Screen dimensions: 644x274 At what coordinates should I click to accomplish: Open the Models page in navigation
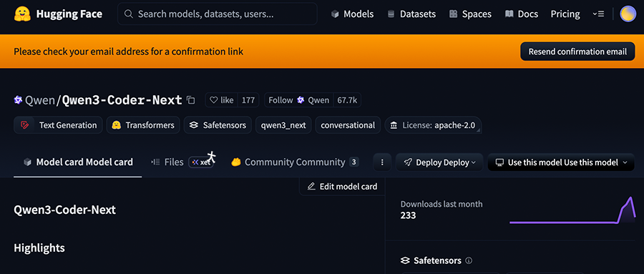click(x=352, y=14)
